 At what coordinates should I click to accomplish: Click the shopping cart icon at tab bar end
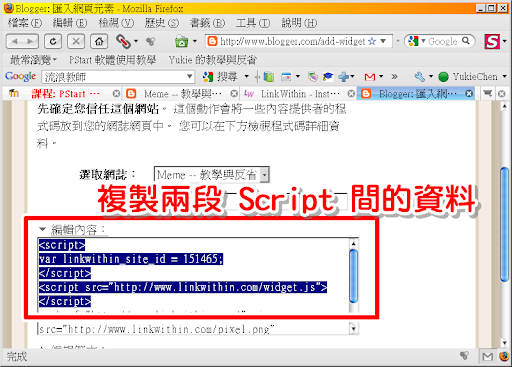click(x=488, y=94)
